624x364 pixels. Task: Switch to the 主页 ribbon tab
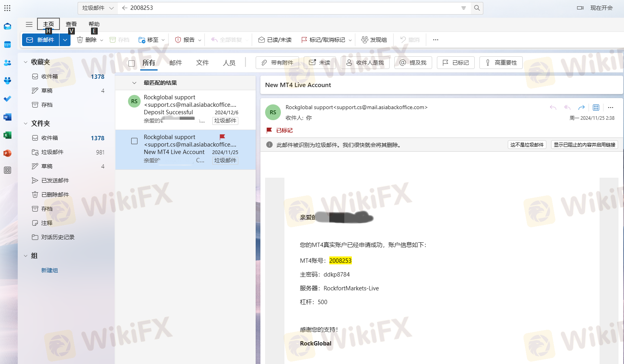48,24
